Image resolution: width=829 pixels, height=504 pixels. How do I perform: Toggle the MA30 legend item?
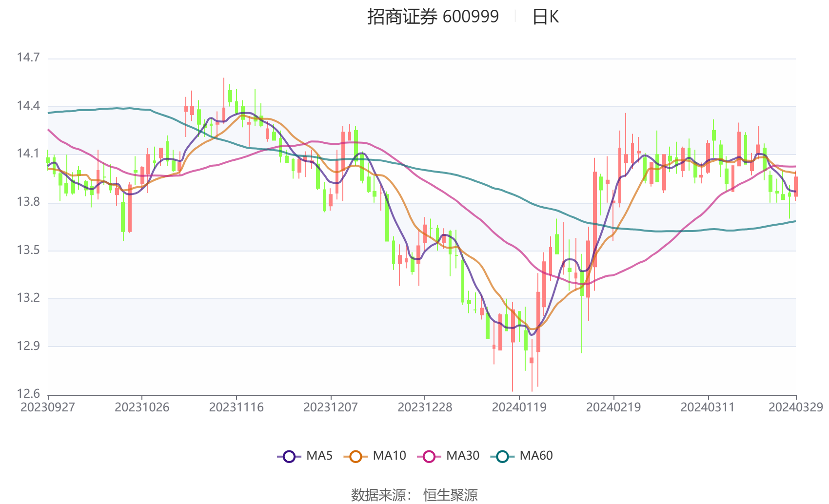click(449, 456)
